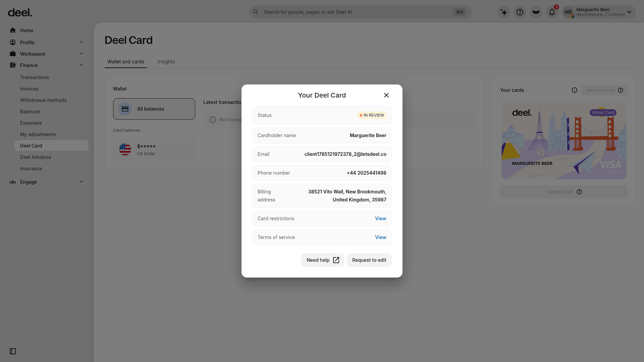644x362 pixels.
Task: Expand the Engage menu chevron
Action: pyautogui.click(x=82, y=182)
